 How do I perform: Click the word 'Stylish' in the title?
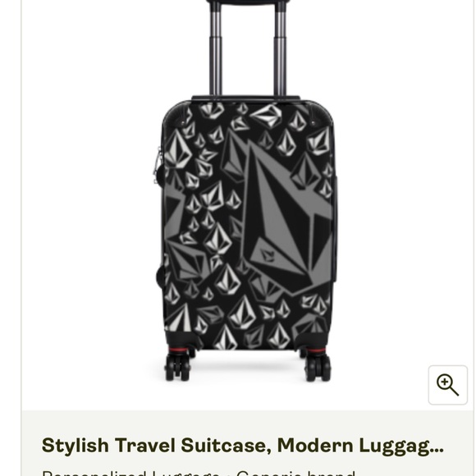click(x=75, y=446)
